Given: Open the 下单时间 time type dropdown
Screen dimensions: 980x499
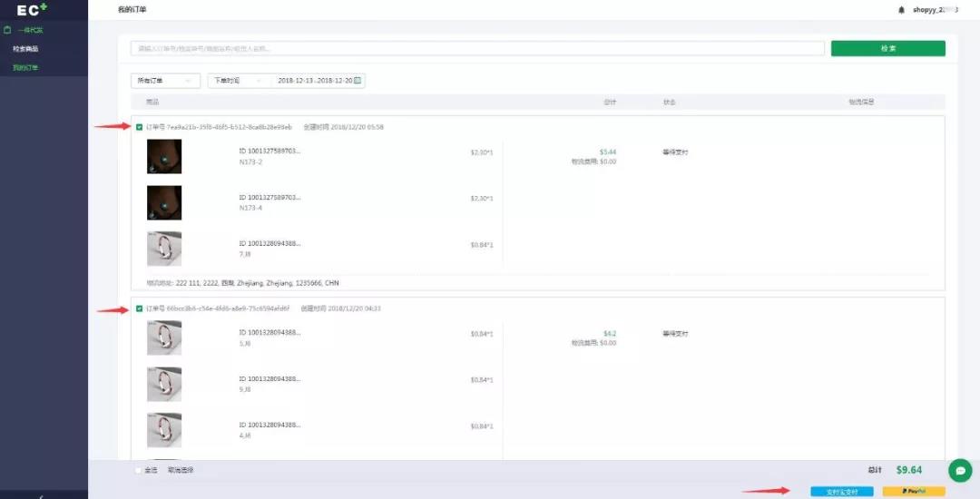Looking at the screenshot, I should [x=240, y=81].
